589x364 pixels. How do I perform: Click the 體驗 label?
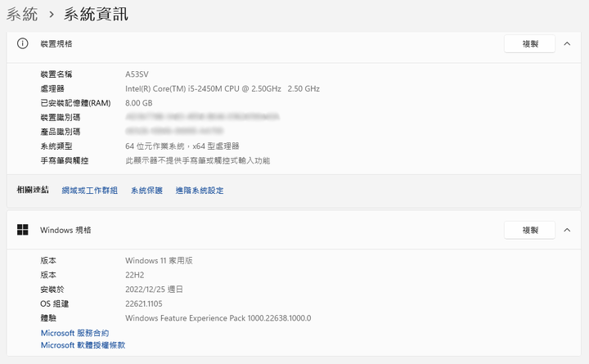coord(48,318)
